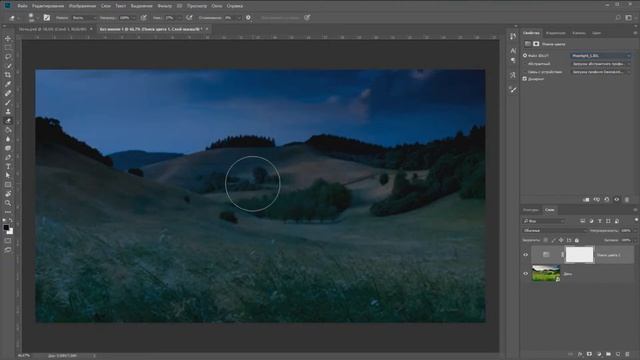
Task: Delete layer trash icon in Layers panel
Action: coord(628,354)
